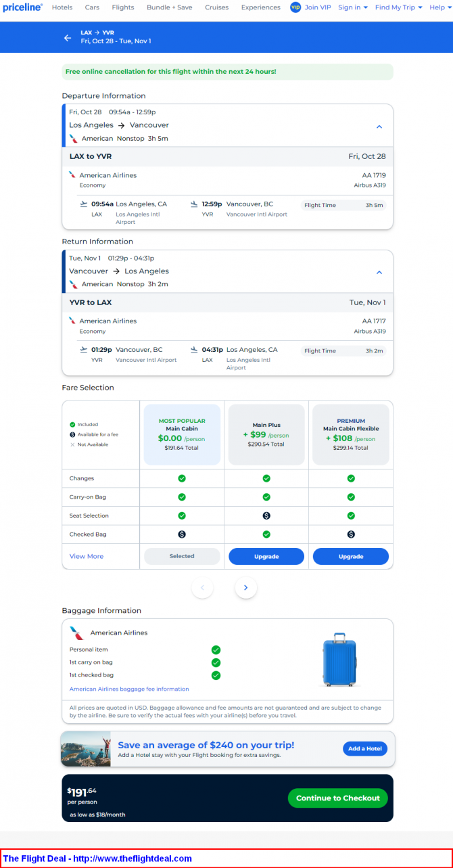Screen dimensions: 453x868
Task: Select the Premium Main Cabin Flexible card
Action: click(351, 434)
